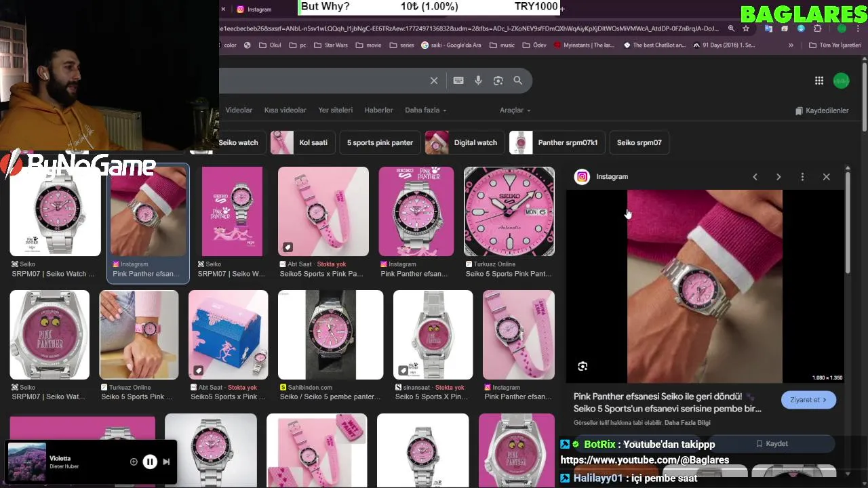Click the browser address bar URL
The image size is (868, 488).
[x=469, y=28]
